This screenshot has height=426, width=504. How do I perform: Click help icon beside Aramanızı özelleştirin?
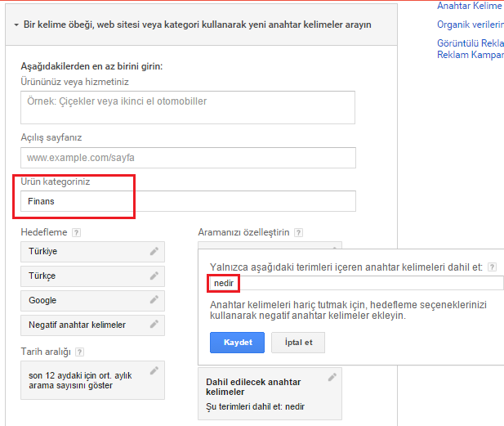click(x=298, y=233)
